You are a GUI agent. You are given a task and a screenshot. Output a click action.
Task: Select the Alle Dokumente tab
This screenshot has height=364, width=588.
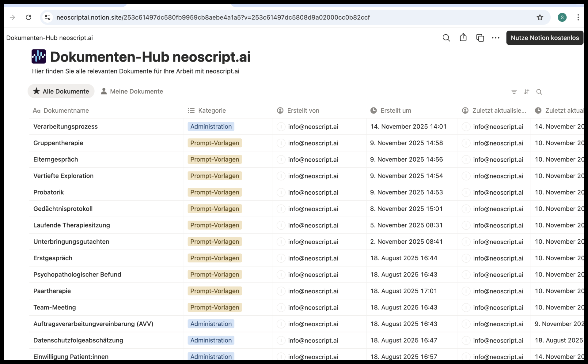coord(61,91)
